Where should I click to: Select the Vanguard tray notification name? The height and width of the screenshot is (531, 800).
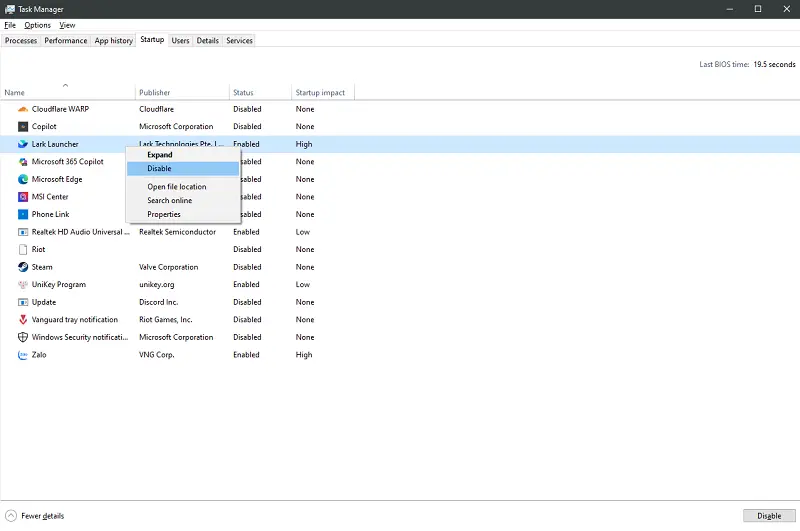click(x=74, y=320)
